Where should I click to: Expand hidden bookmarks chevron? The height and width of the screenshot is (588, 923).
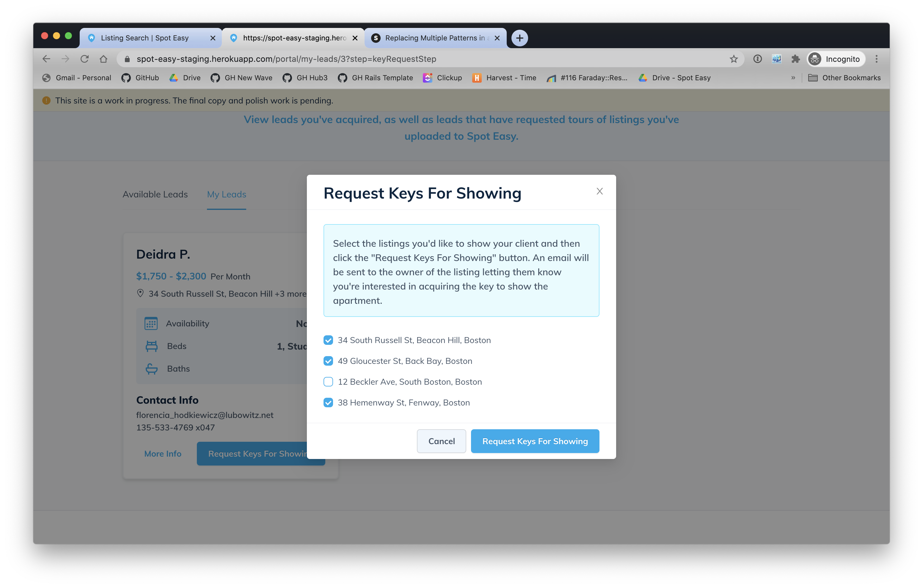pyautogui.click(x=793, y=78)
